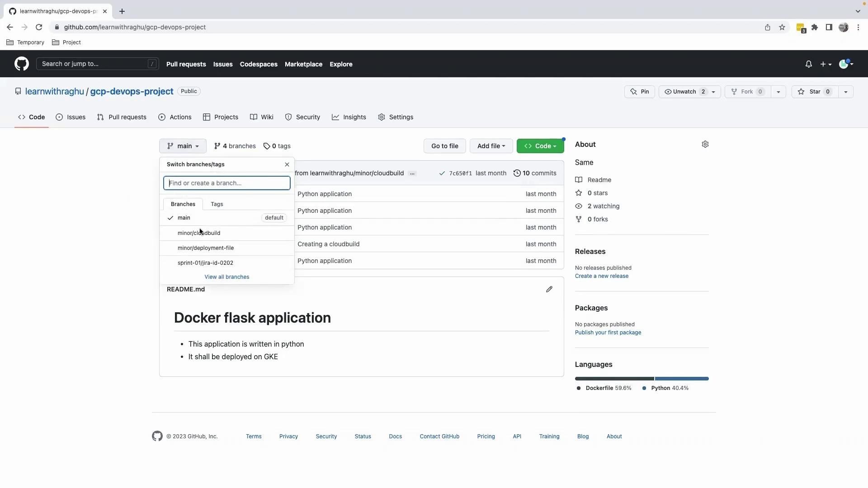The height and width of the screenshot is (488, 868).
Task: Close the Switch branches/tags popup
Action: pos(287,164)
